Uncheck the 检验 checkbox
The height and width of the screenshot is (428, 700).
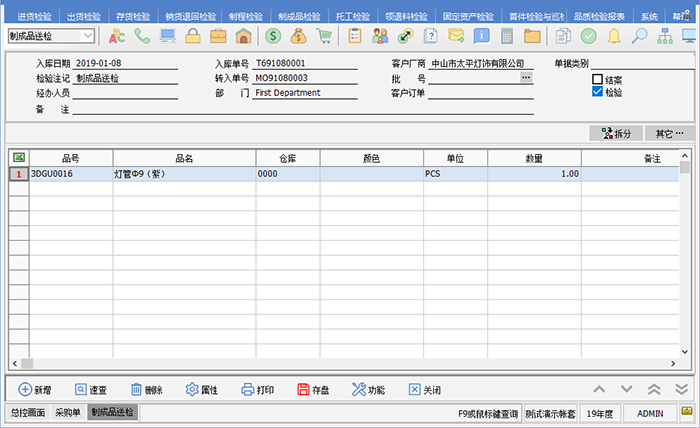point(598,92)
